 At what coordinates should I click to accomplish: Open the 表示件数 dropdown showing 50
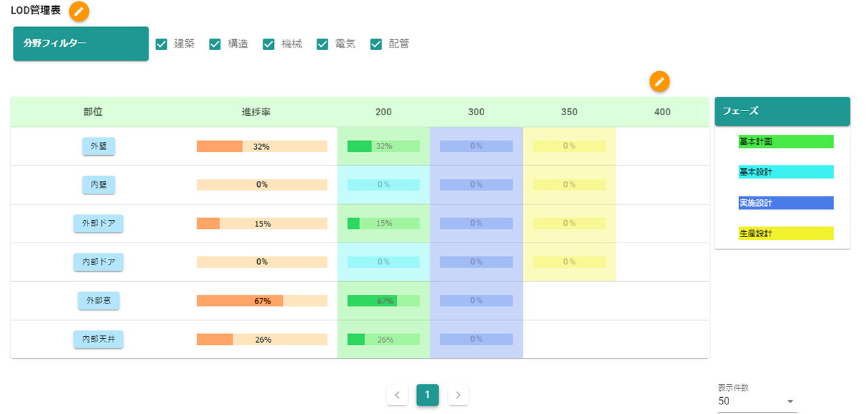[x=757, y=402]
